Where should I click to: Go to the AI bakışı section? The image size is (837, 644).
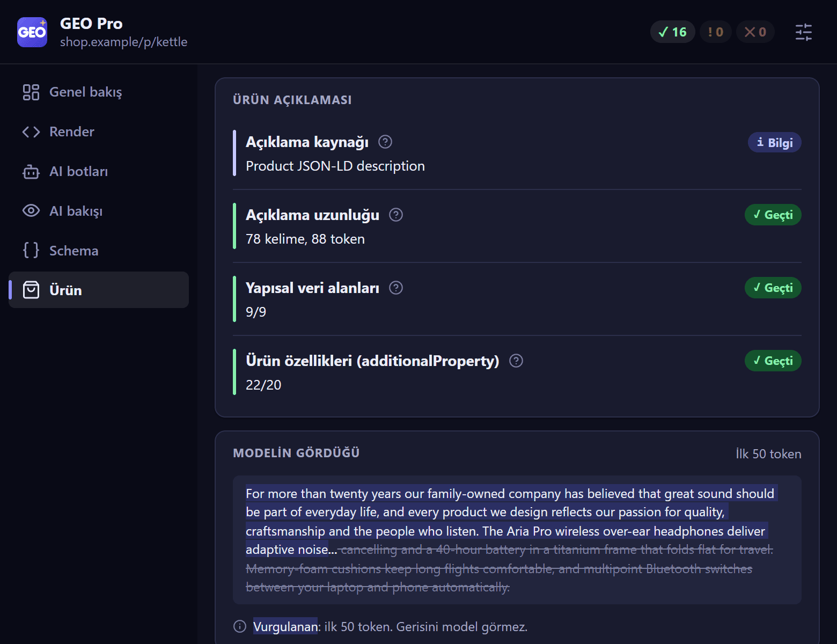[99, 211]
